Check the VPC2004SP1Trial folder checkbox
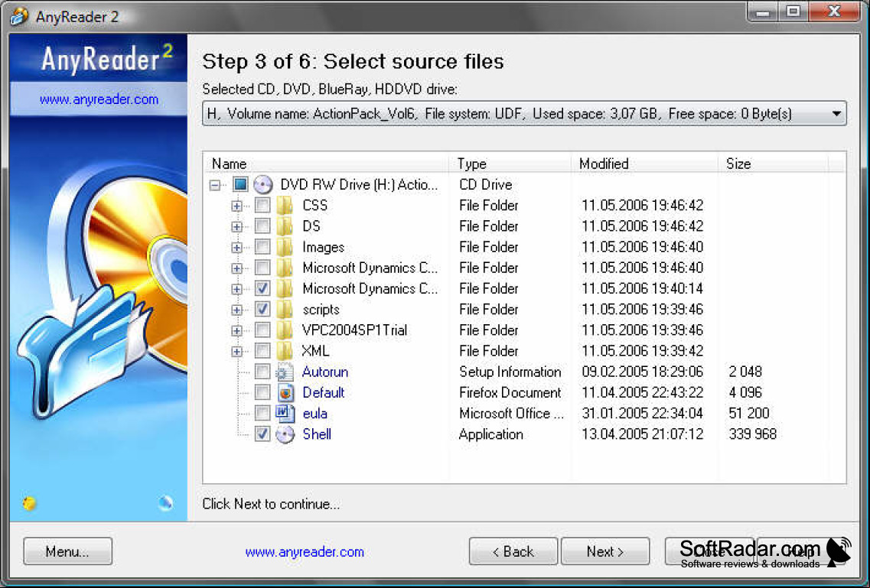This screenshot has width=870, height=588. [x=262, y=330]
